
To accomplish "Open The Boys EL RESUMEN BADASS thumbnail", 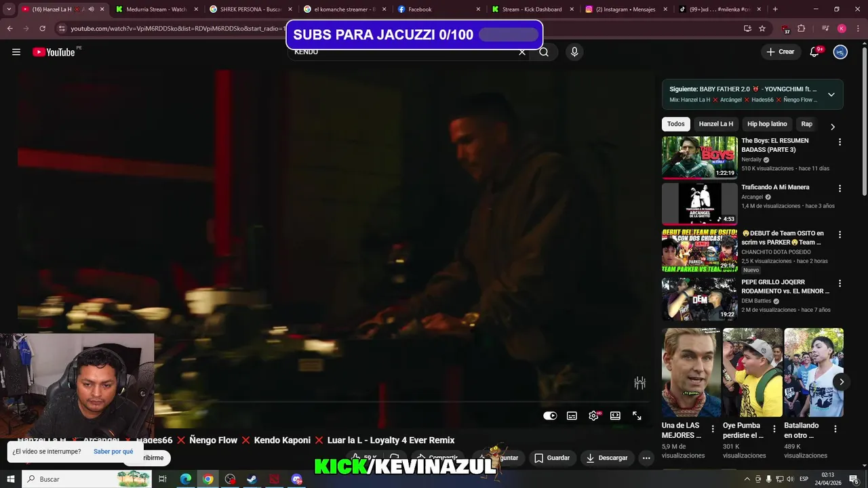I will [700, 157].
